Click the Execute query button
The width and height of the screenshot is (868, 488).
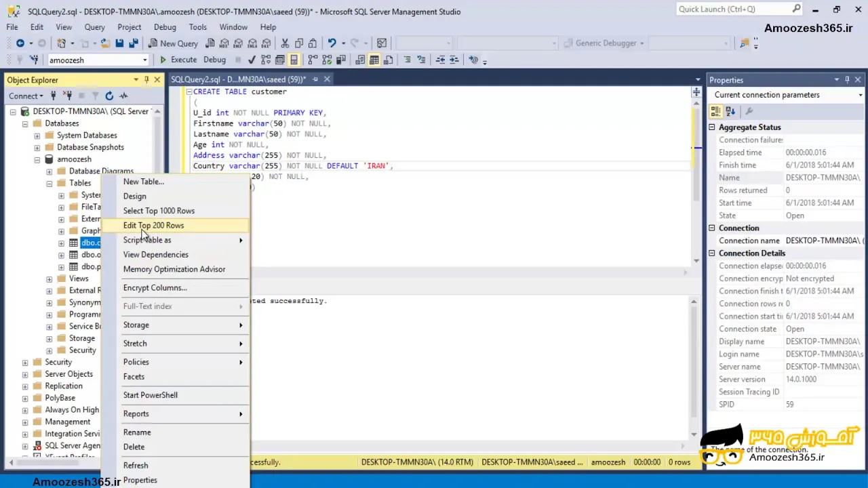pos(178,60)
